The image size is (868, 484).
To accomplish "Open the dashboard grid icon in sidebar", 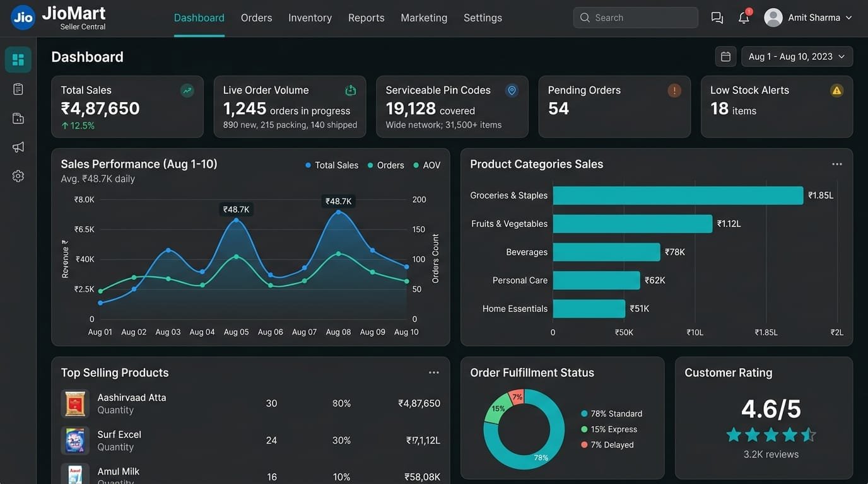I will (x=18, y=60).
